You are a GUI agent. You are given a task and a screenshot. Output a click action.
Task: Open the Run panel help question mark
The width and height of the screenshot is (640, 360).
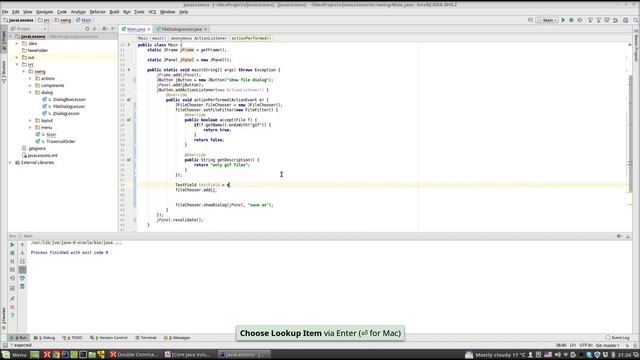[x=12, y=316]
